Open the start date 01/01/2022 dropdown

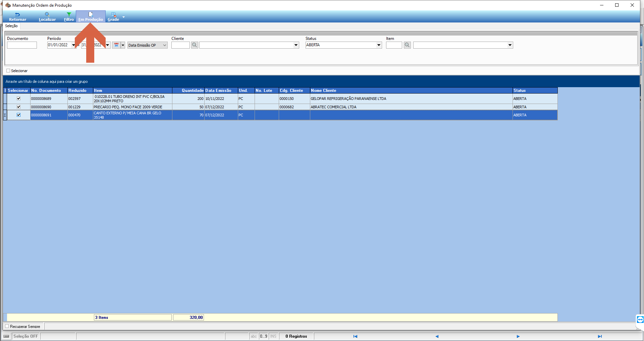point(73,45)
